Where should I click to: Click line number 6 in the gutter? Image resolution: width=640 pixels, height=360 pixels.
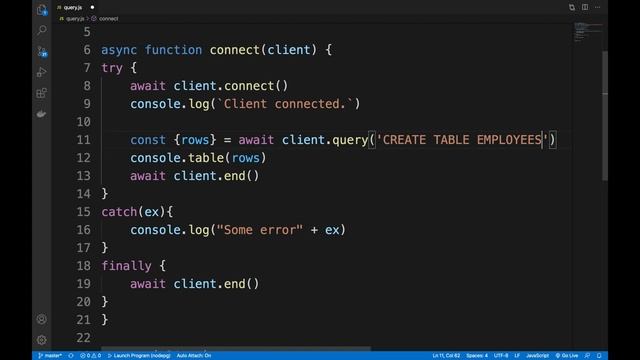coord(87,50)
